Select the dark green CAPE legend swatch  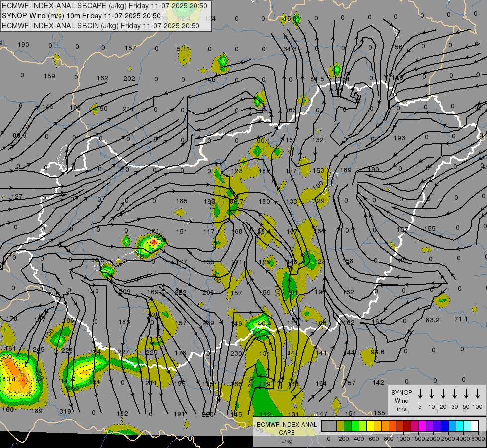click(x=348, y=426)
